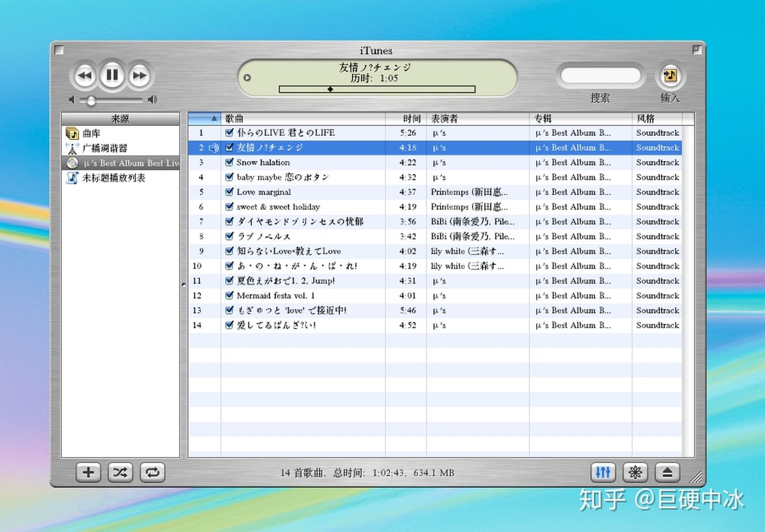Click the small arrow in the display panel

click(247, 78)
